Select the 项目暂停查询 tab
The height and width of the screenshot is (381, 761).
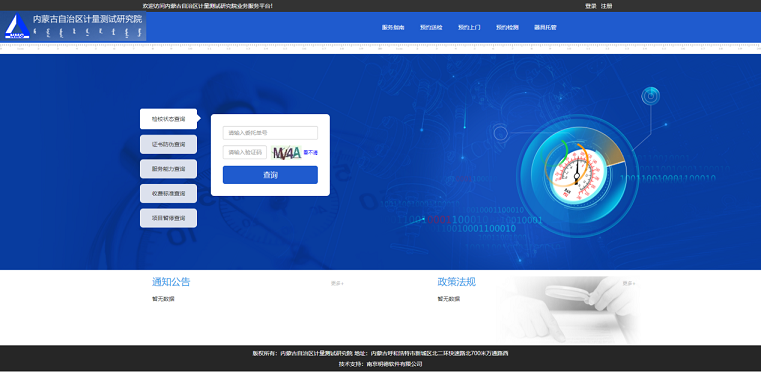(168, 218)
